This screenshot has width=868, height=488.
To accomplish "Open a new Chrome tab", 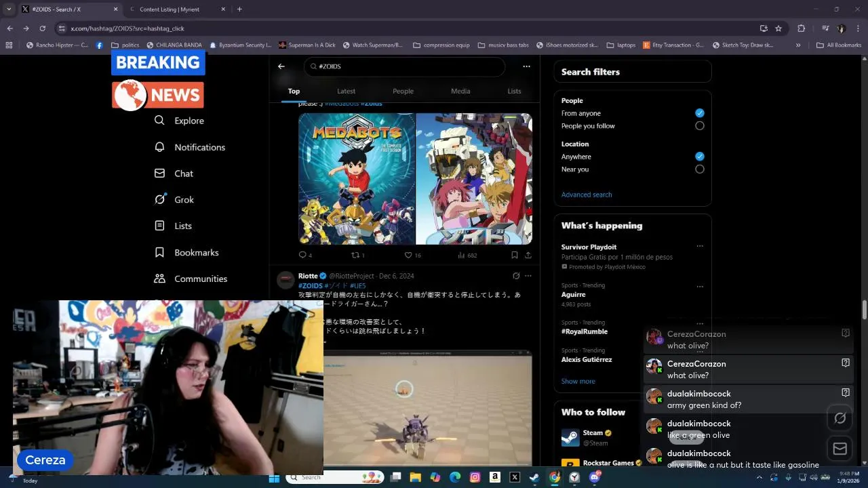I will click(x=239, y=9).
